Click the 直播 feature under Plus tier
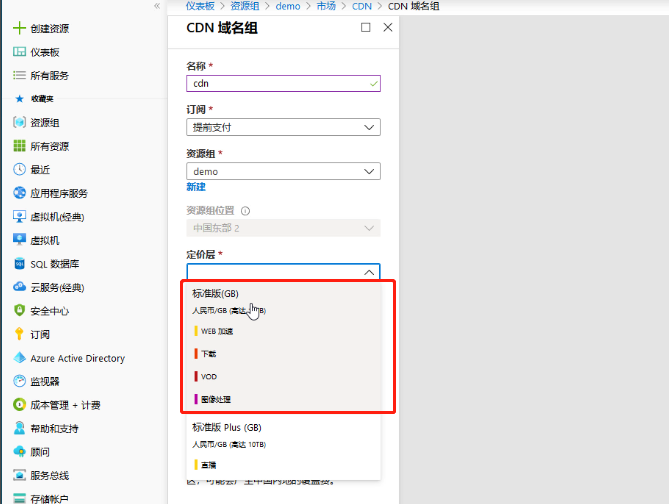This screenshot has height=504, width=669. 209,465
